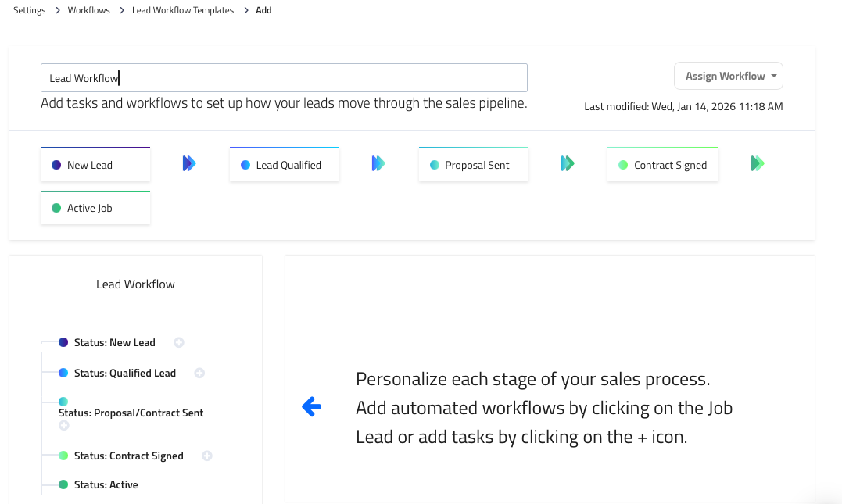Click double-arrow icon after Contract Signed stage
Image resolution: width=842 pixels, height=504 pixels.
pyautogui.click(x=758, y=163)
